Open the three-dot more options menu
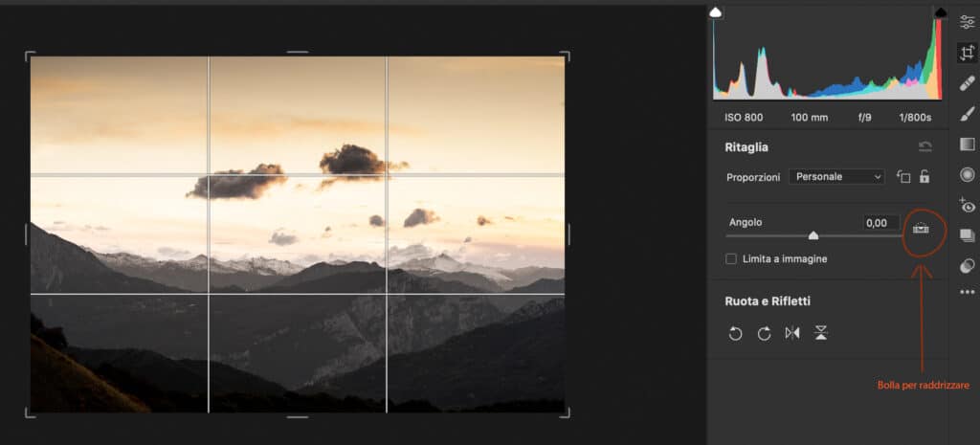The width and height of the screenshot is (980, 445). tap(968, 292)
